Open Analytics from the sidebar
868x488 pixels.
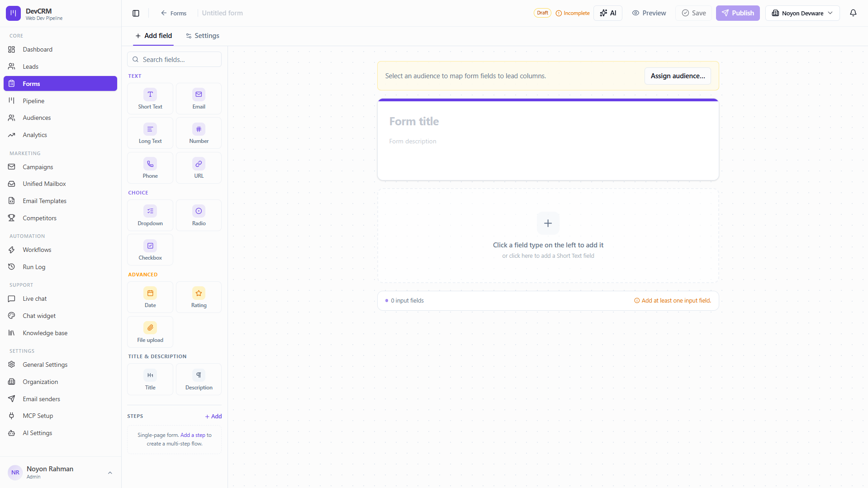pos(60,135)
